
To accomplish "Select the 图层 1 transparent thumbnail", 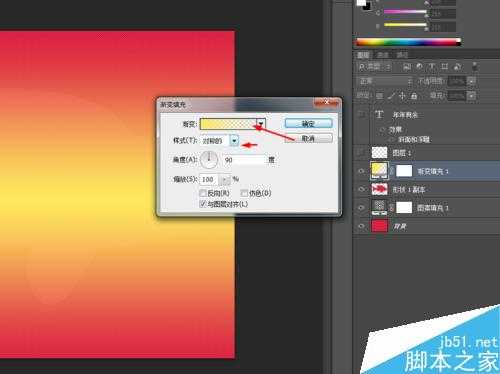I will (x=379, y=152).
